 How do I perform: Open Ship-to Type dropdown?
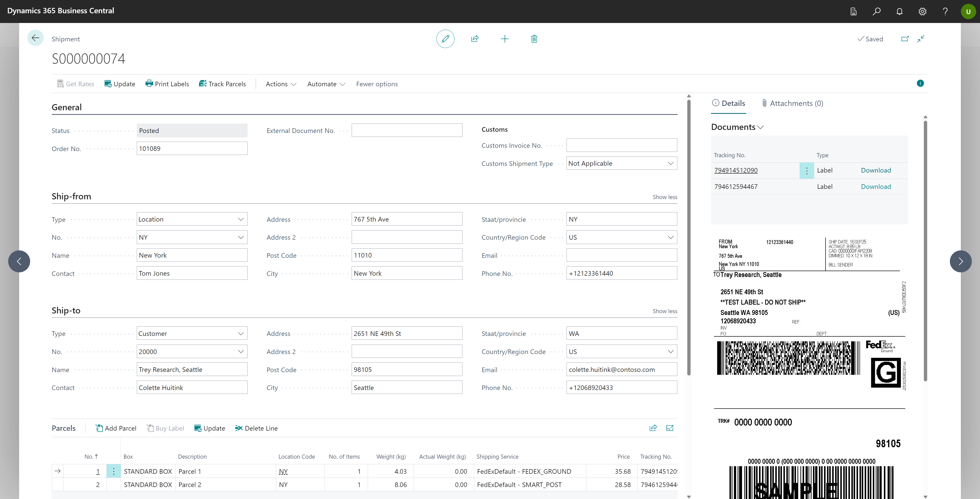click(241, 333)
